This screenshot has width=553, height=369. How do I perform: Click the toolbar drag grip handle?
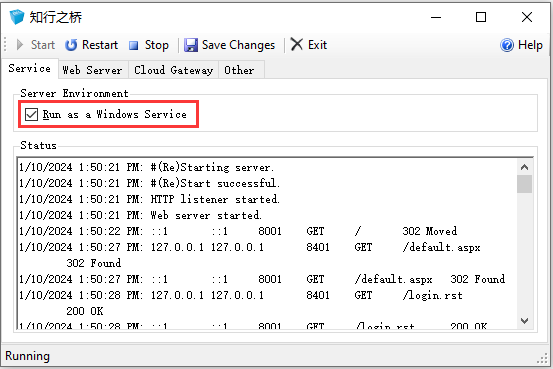point(5,45)
